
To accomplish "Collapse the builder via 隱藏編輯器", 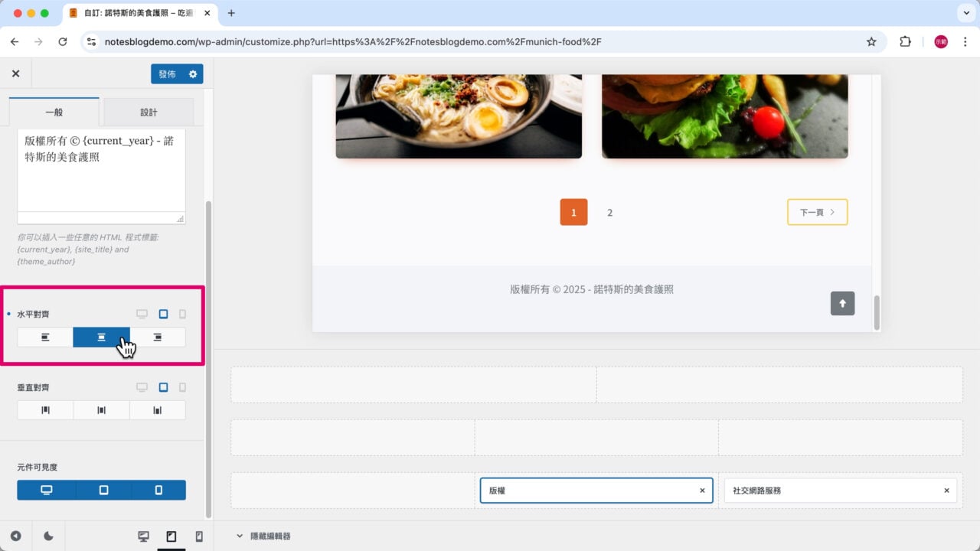I will tap(263, 536).
